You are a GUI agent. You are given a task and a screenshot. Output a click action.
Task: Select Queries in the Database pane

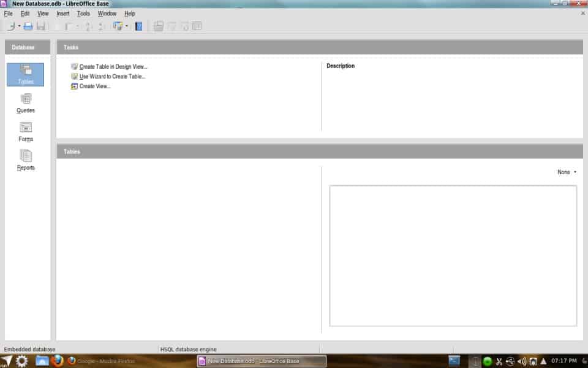pyautogui.click(x=26, y=103)
